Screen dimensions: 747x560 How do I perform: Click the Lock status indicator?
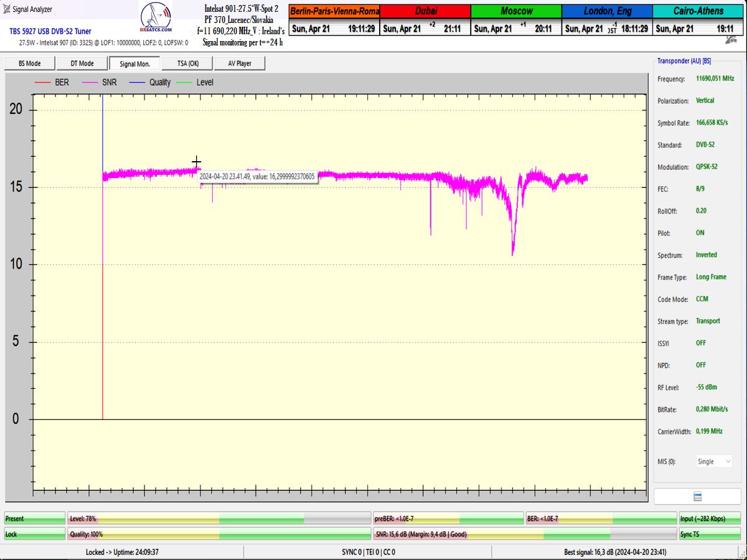[35, 534]
